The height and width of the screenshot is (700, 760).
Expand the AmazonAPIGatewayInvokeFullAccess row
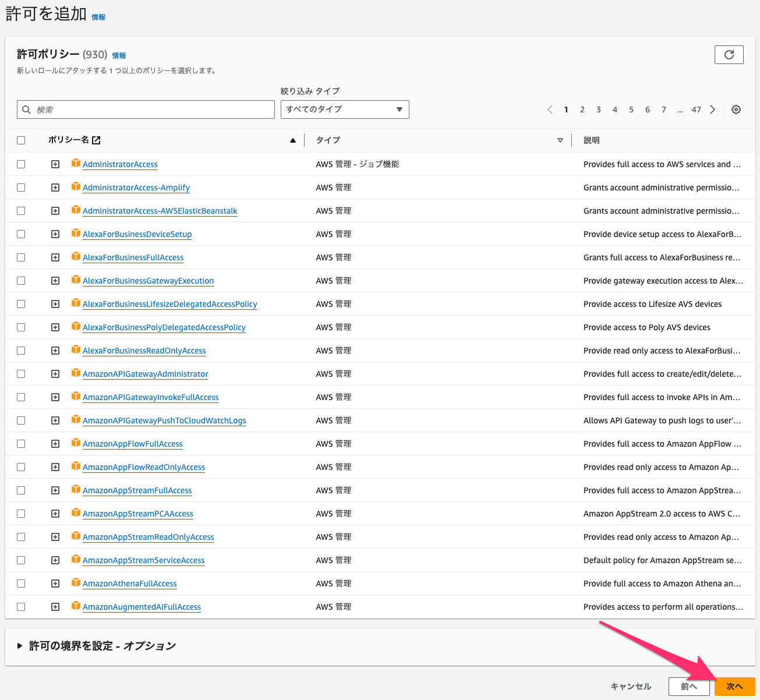[55, 397]
